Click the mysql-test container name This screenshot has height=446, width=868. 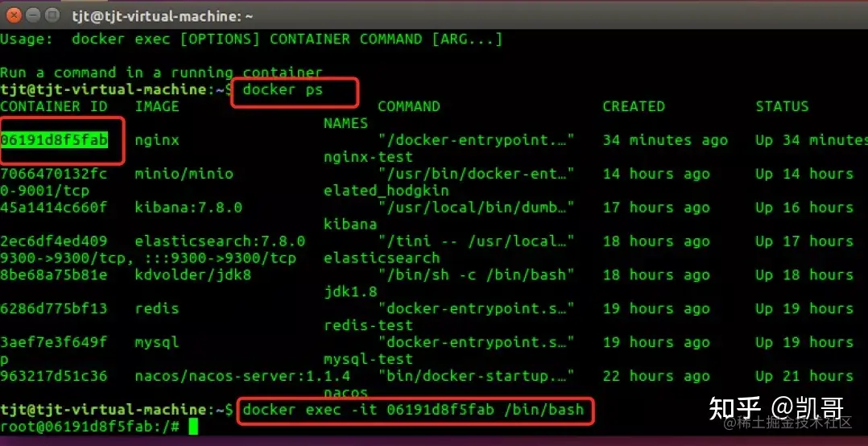[368, 359]
